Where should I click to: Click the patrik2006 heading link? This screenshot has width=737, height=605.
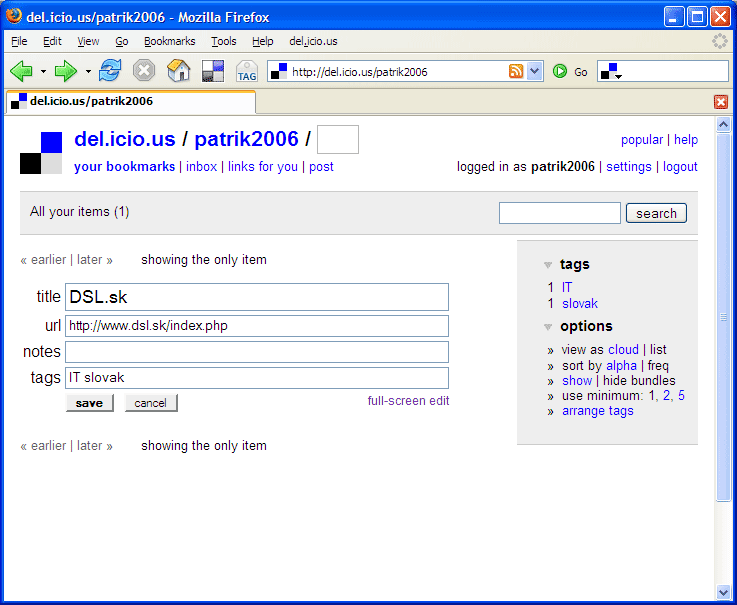point(246,139)
